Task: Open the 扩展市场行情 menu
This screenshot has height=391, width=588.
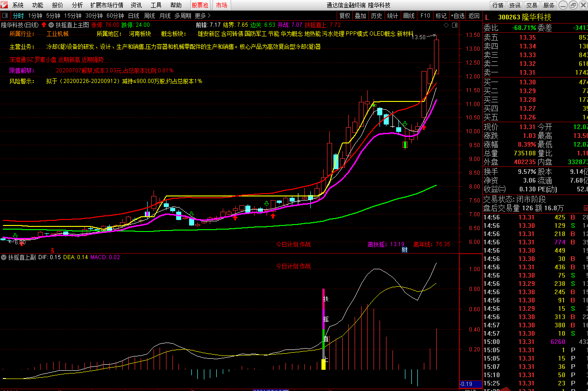Action: [x=107, y=5]
